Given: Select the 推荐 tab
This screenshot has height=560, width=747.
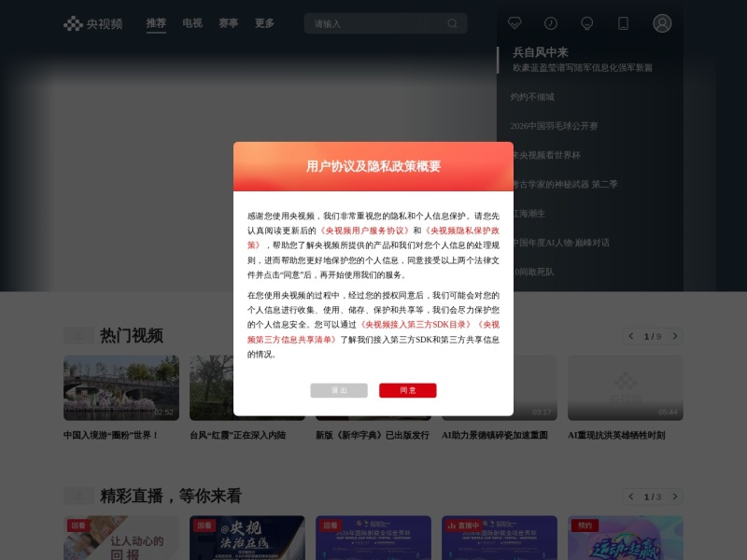Looking at the screenshot, I should [156, 23].
